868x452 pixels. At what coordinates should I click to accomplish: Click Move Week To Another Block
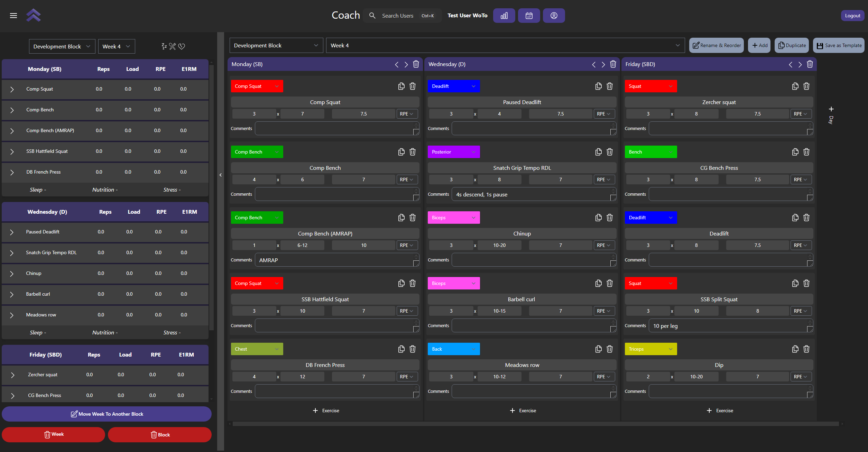click(x=107, y=414)
